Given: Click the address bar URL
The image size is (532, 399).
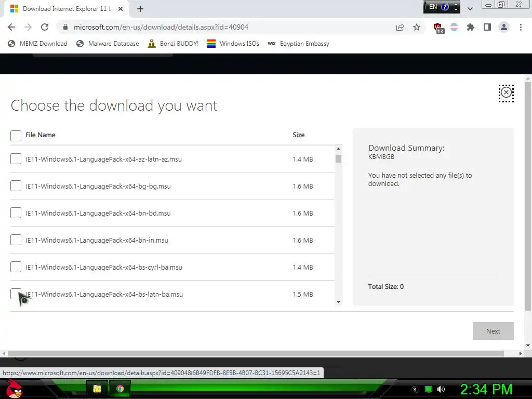Looking at the screenshot, I should point(161,27).
